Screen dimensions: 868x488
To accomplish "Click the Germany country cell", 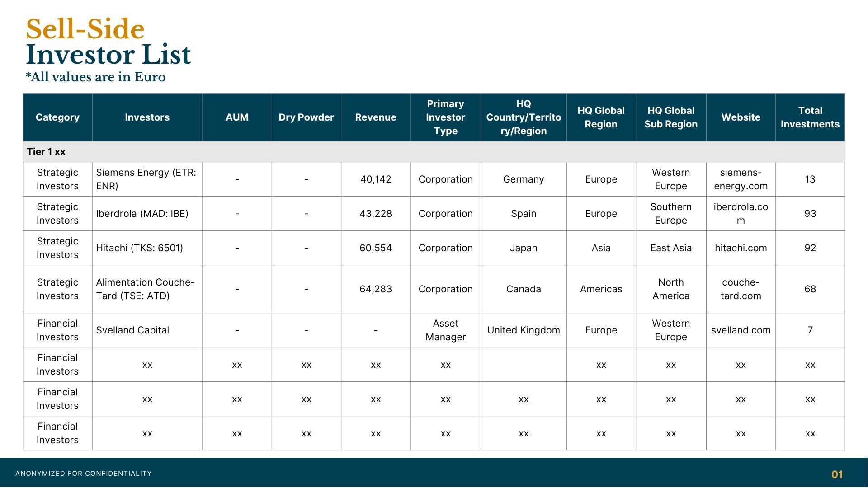I will [524, 179].
